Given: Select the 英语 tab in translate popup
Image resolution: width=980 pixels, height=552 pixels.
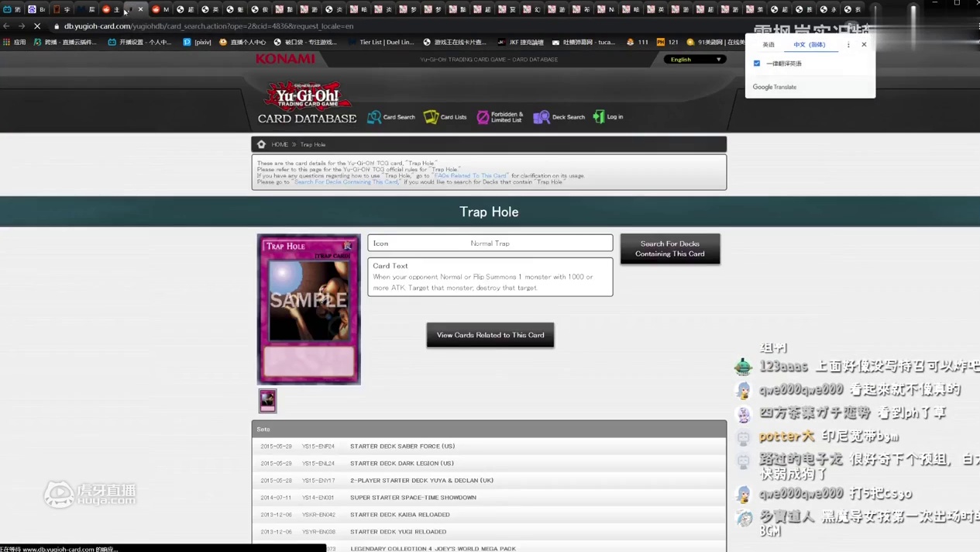Looking at the screenshot, I should 769,44.
